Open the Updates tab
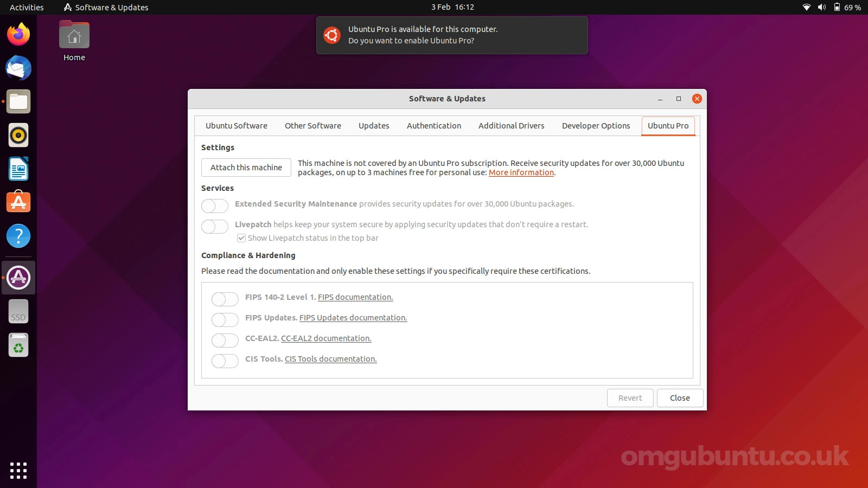The height and width of the screenshot is (488, 868). coord(374,126)
